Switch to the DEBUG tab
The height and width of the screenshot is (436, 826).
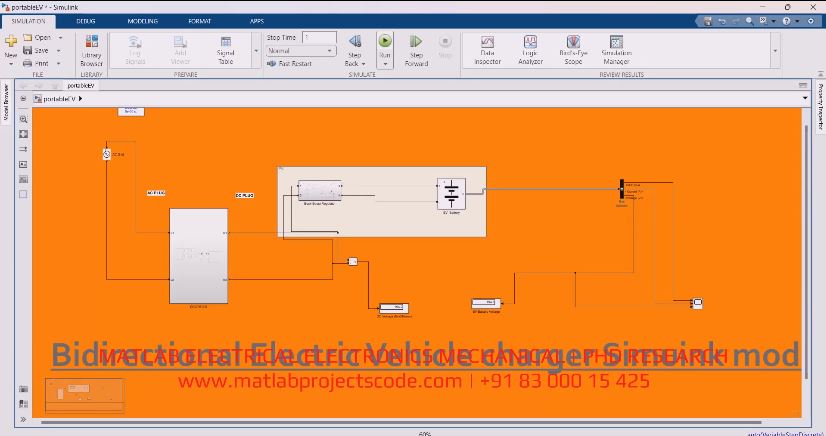point(85,21)
